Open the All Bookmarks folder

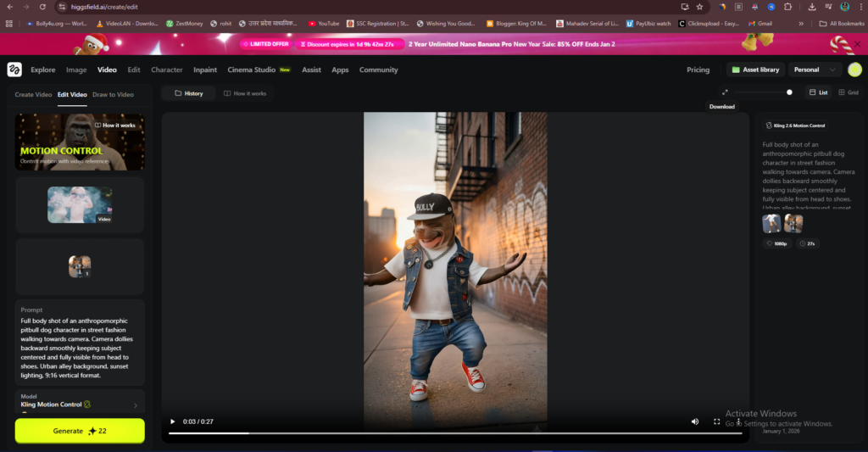[842, 24]
